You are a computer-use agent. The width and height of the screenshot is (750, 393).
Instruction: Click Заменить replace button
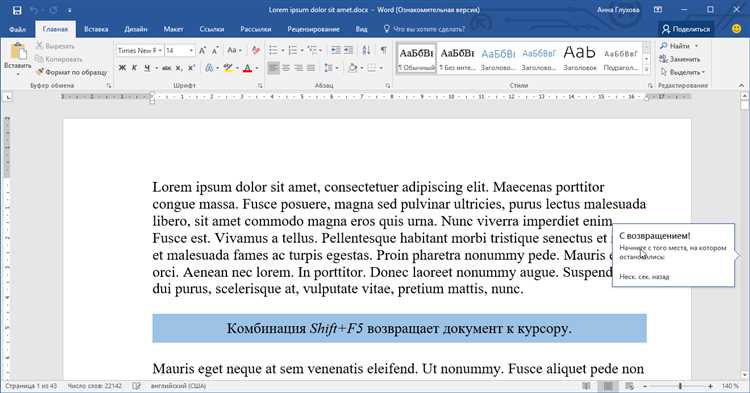pyautogui.click(x=680, y=59)
